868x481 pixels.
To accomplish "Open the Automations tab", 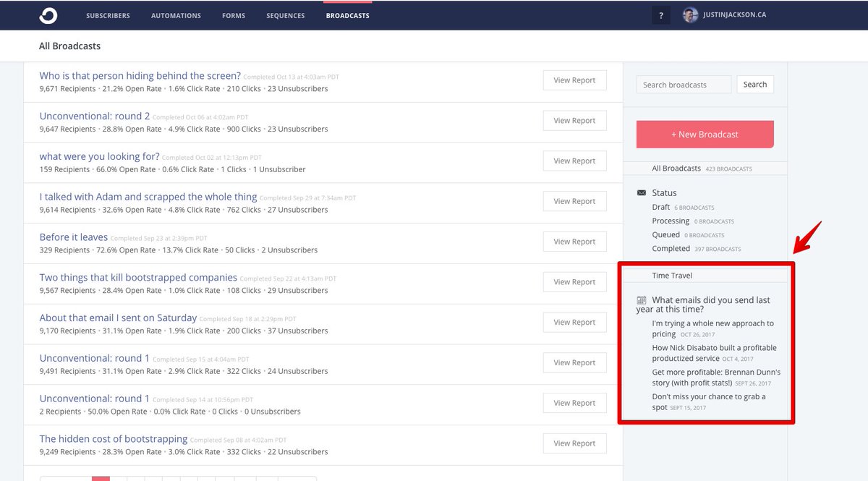I will tap(176, 15).
